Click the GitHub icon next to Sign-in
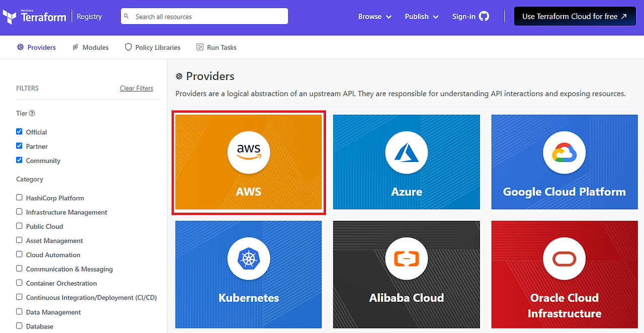Image resolution: width=644 pixels, height=333 pixels. click(x=484, y=16)
